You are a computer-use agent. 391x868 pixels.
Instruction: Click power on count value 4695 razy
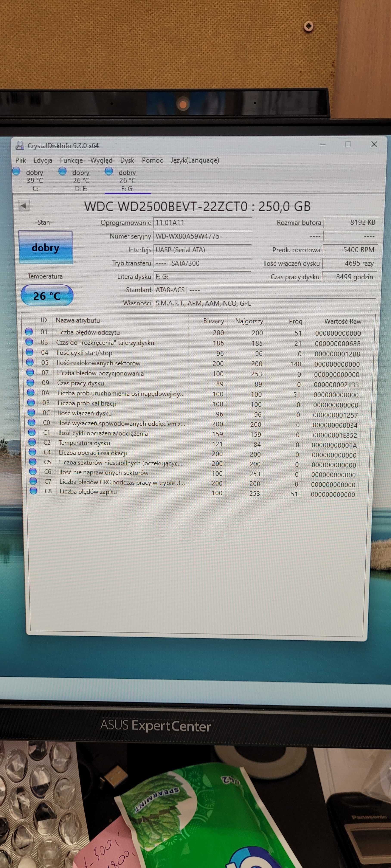[350, 263]
